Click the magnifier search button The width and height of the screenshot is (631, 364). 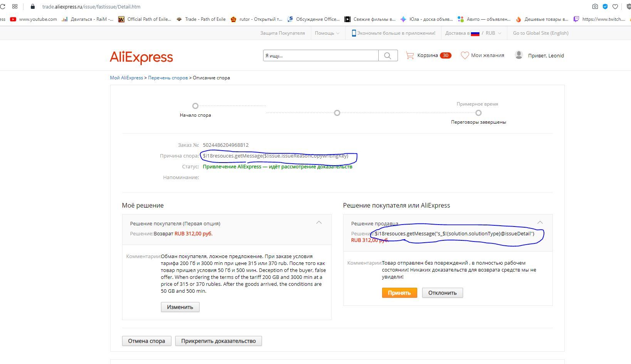(x=388, y=55)
